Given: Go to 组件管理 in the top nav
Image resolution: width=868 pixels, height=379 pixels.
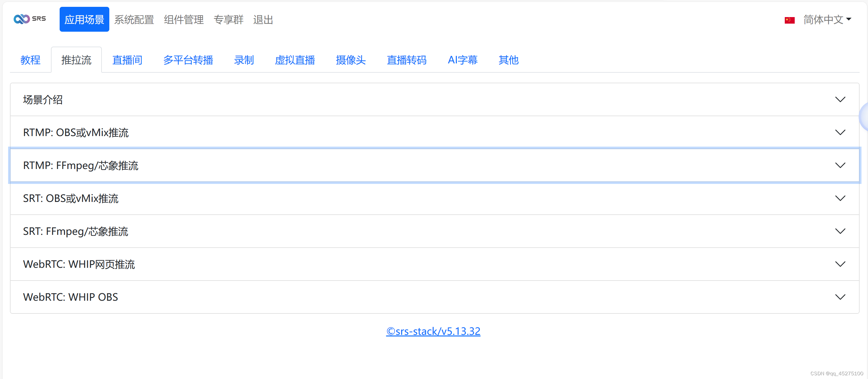Looking at the screenshot, I should (x=184, y=20).
